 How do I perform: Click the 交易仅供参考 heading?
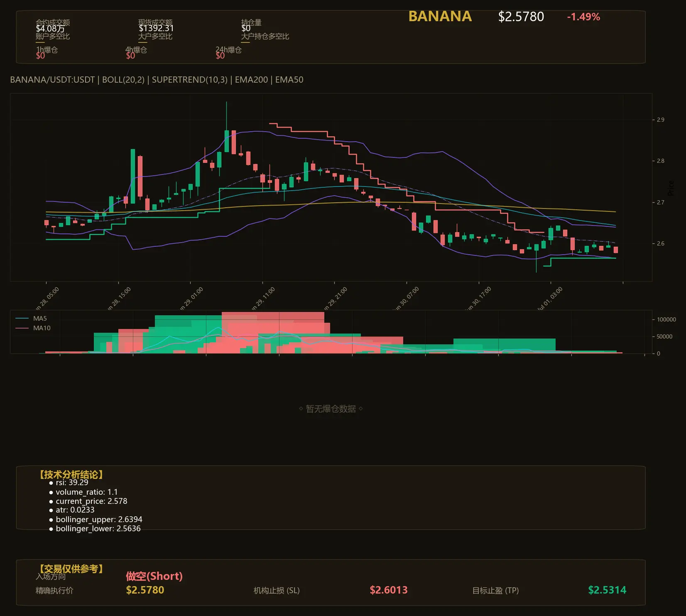click(x=71, y=569)
